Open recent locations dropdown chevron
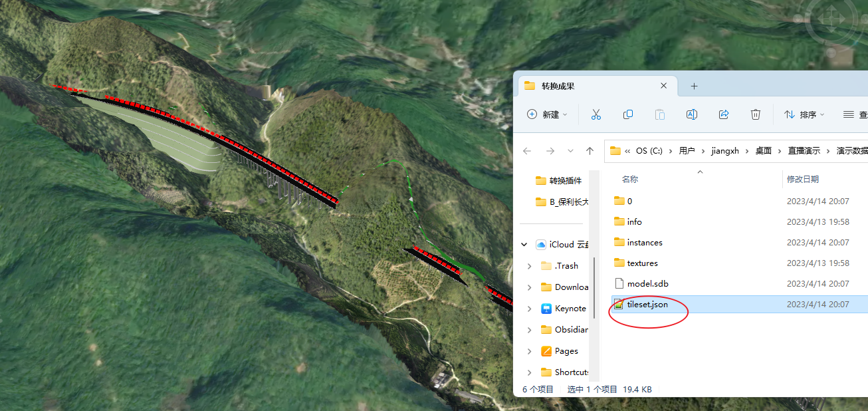 click(570, 151)
